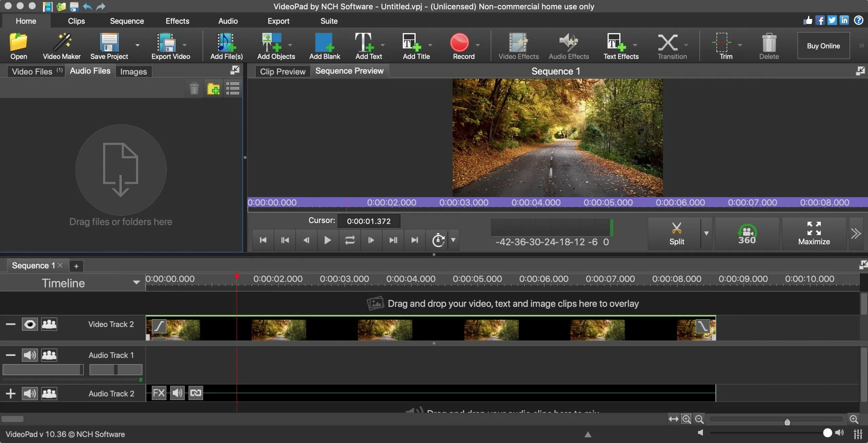Open the Add Text dropdown arrow
This screenshot has width=868, height=443.
[383, 45]
